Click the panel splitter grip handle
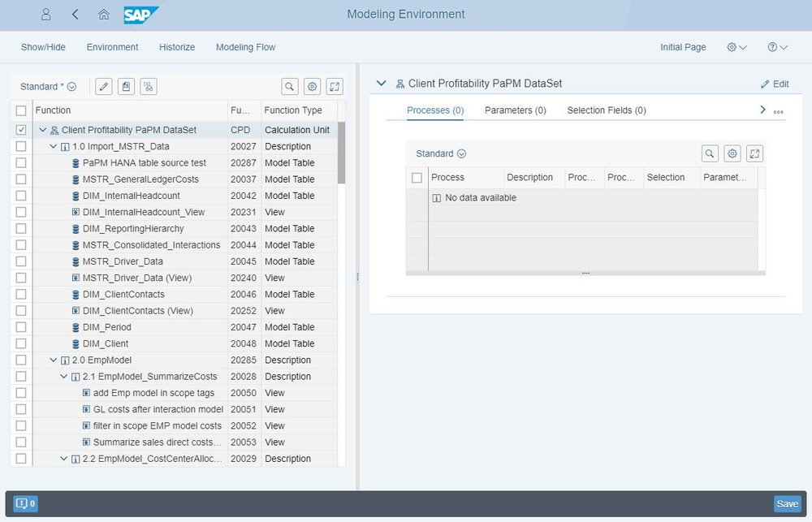Viewport: 812px width, 522px height. pos(357,277)
